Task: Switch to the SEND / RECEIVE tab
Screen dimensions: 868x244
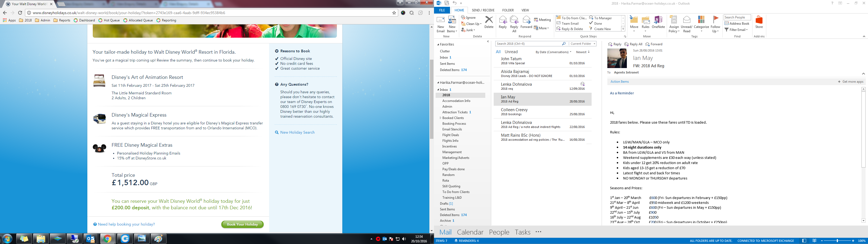Action: pos(483,10)
